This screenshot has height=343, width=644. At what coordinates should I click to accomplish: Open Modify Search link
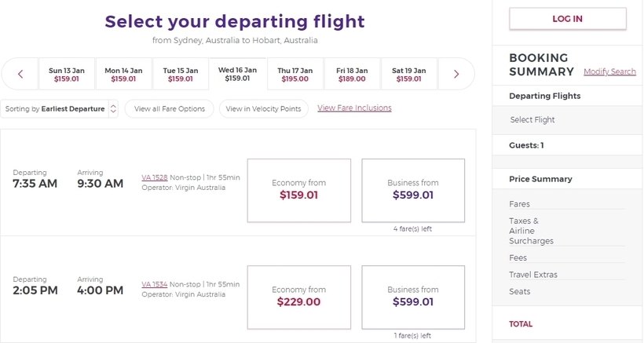point(610,71)
